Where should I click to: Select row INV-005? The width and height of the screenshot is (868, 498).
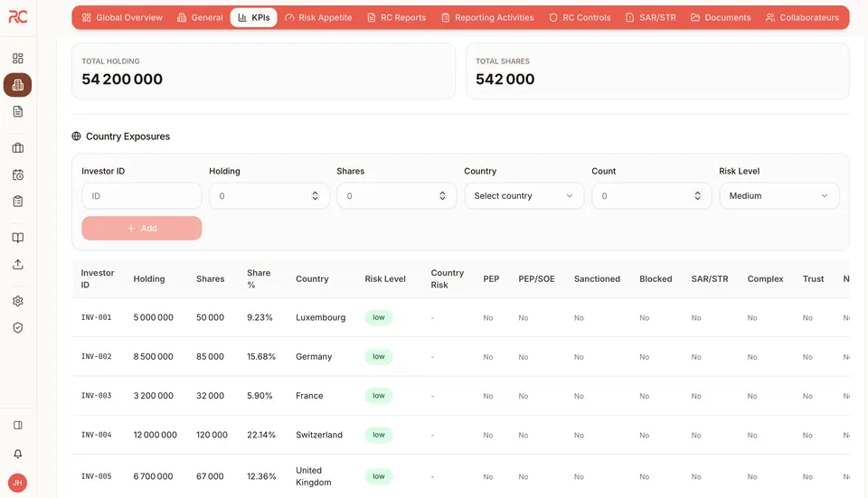click(x=460, y=476)
